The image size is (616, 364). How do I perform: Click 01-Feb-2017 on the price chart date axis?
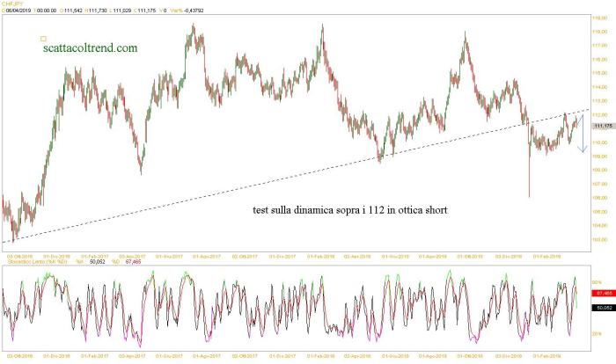pos(95,257)
